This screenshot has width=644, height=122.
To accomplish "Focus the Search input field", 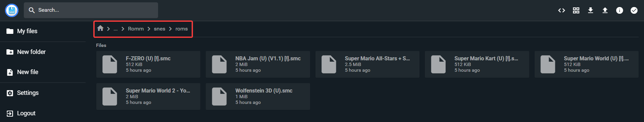I will coord(91,10).
